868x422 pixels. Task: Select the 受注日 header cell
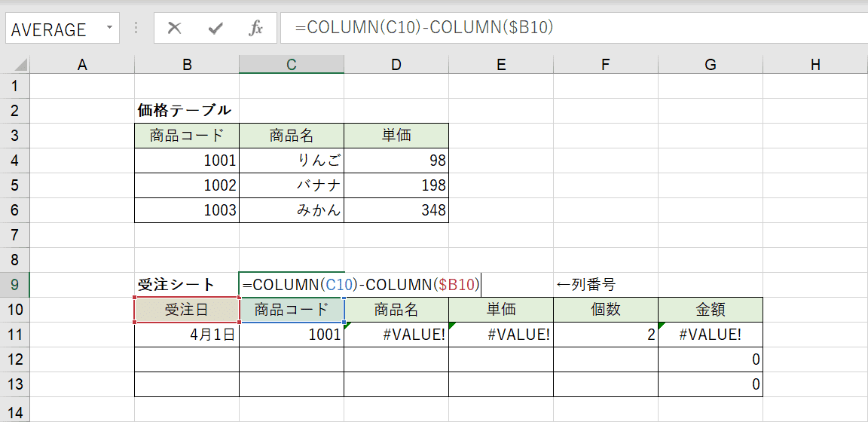187,310
